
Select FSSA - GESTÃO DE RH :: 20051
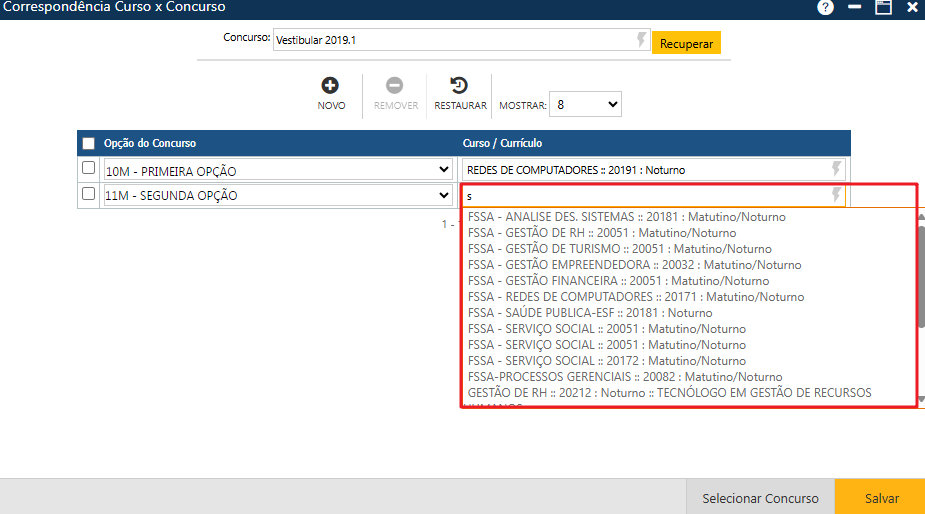pos(602,233)
